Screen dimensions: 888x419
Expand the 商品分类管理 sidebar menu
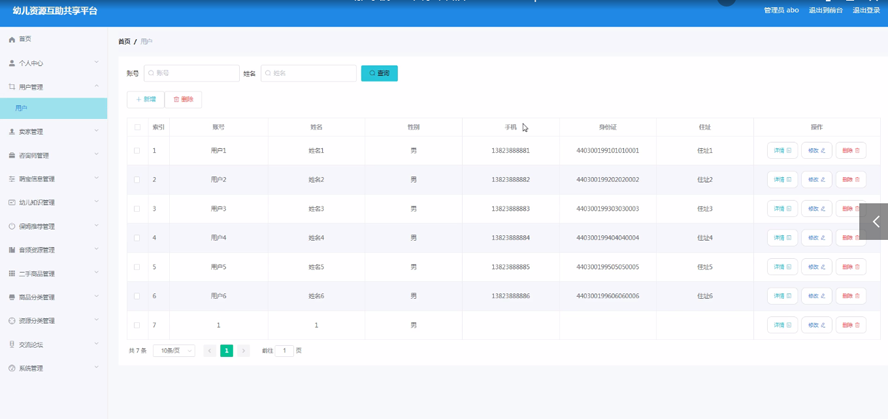coord(53,297)
